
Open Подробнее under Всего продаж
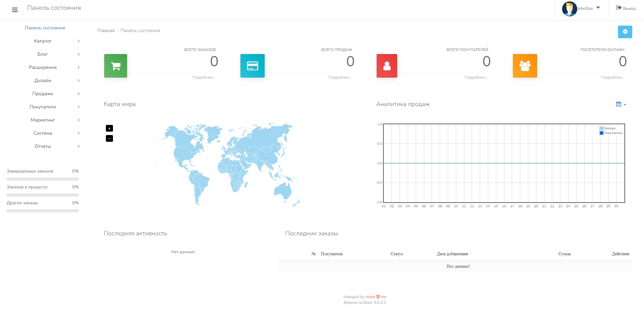point(340,77)
